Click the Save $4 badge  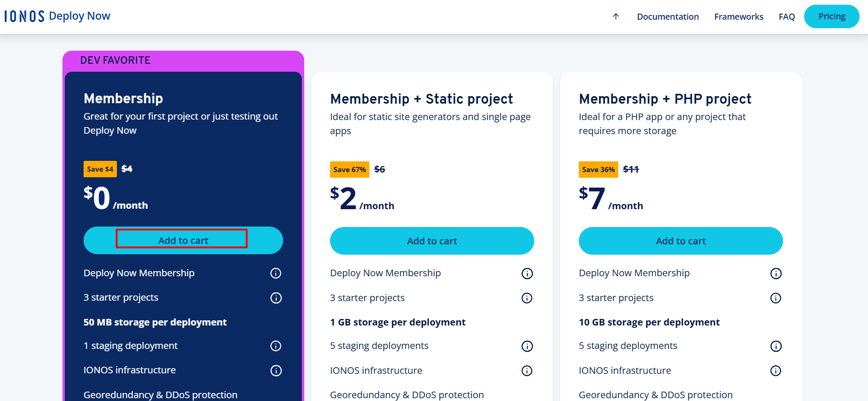[100, 169]
